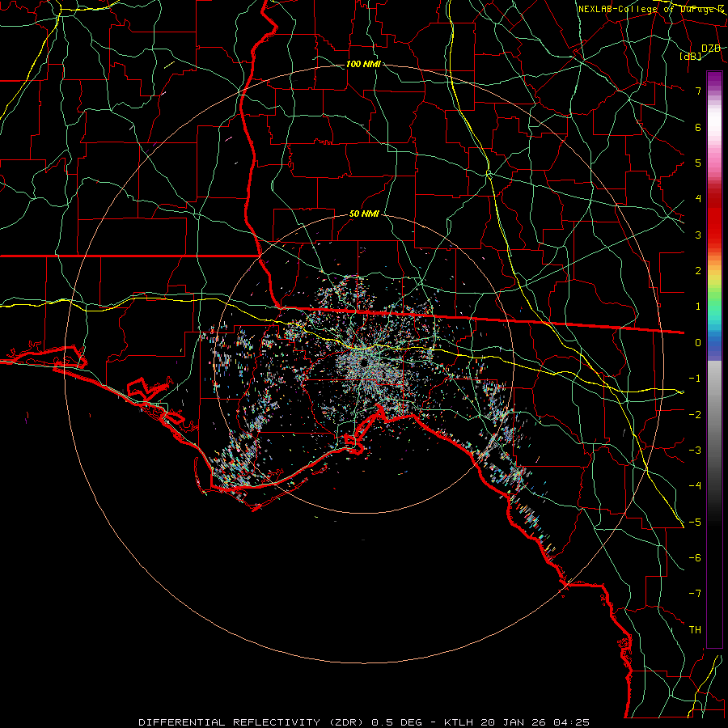The width and height of the screenshot is (728, 728).
Task: Click the DZDR dB legend title
Action: 700,52
